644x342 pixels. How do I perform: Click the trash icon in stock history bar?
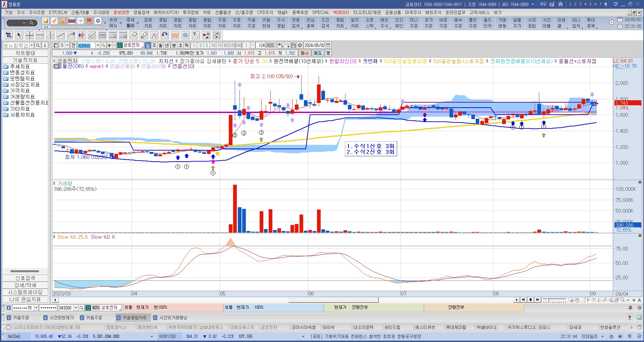point(639,327)
